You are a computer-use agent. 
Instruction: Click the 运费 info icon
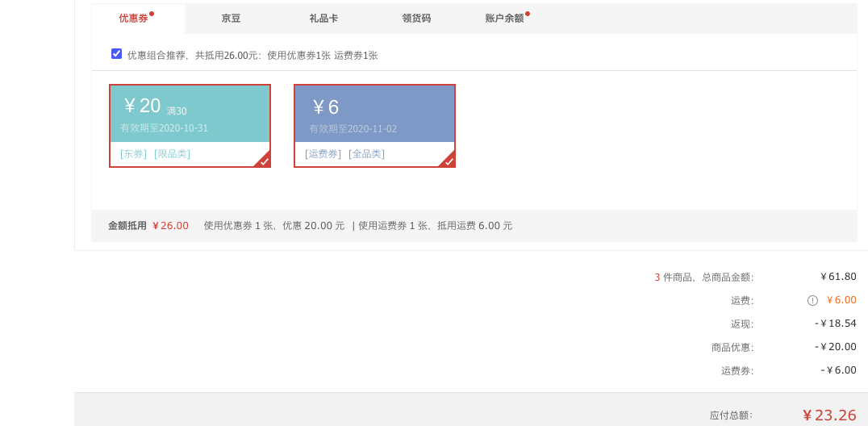tap(812, 300)
